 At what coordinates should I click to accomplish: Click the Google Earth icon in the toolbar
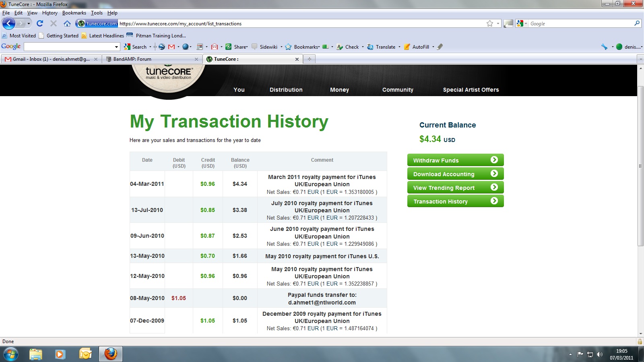pos(161,47)
